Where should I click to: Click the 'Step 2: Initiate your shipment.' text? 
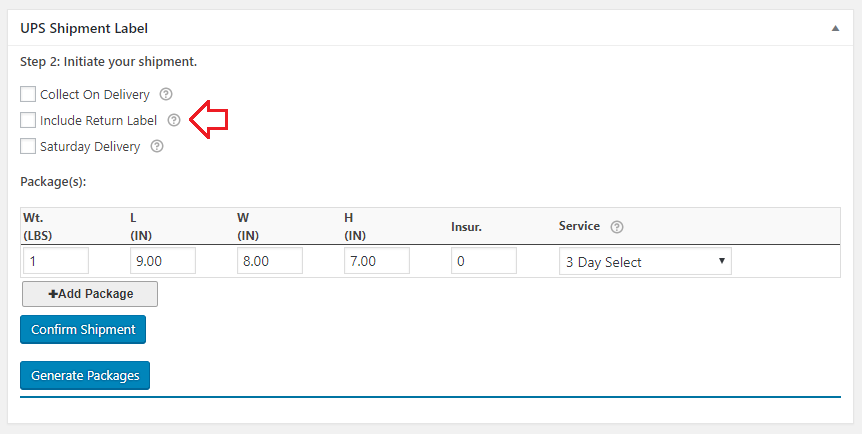(108, 62)
